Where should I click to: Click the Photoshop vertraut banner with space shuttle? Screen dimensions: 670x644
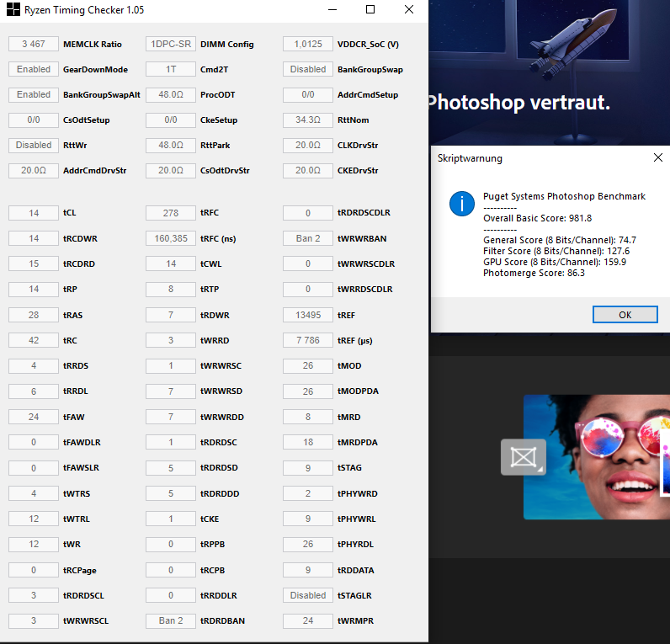(x=550, y=72)
